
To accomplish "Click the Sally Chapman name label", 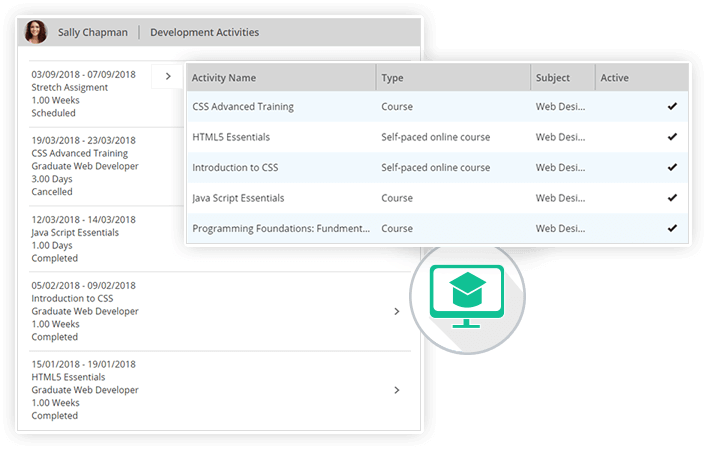I will (x=94, y=33).
